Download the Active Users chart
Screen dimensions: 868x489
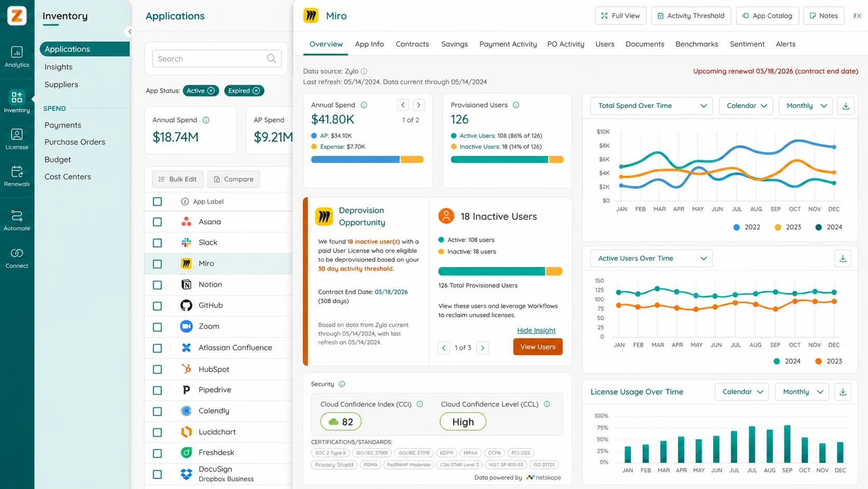843,258
